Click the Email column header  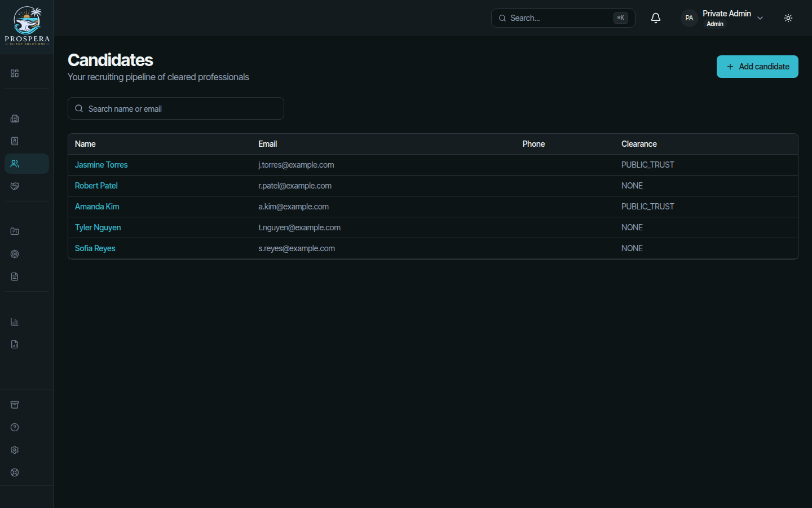268,144
